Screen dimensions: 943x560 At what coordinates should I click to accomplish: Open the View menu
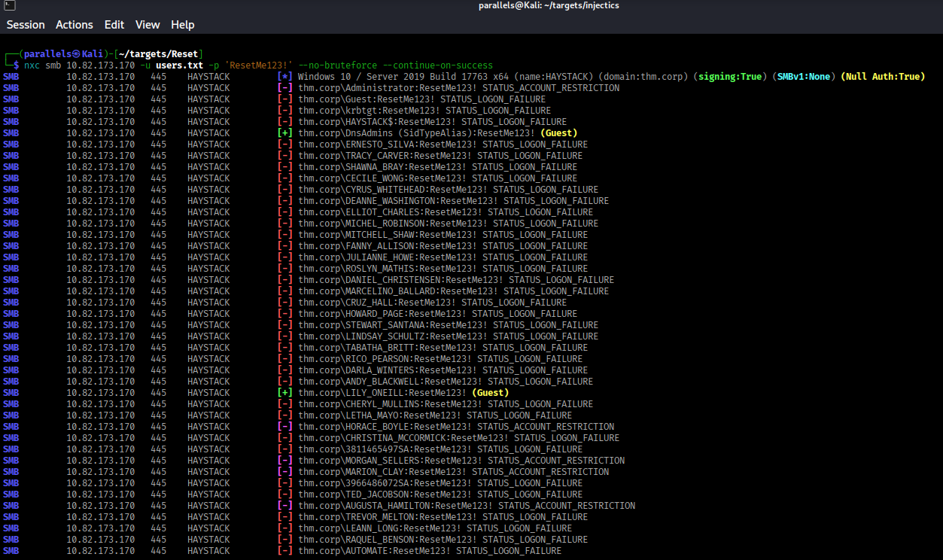(148, 25)
